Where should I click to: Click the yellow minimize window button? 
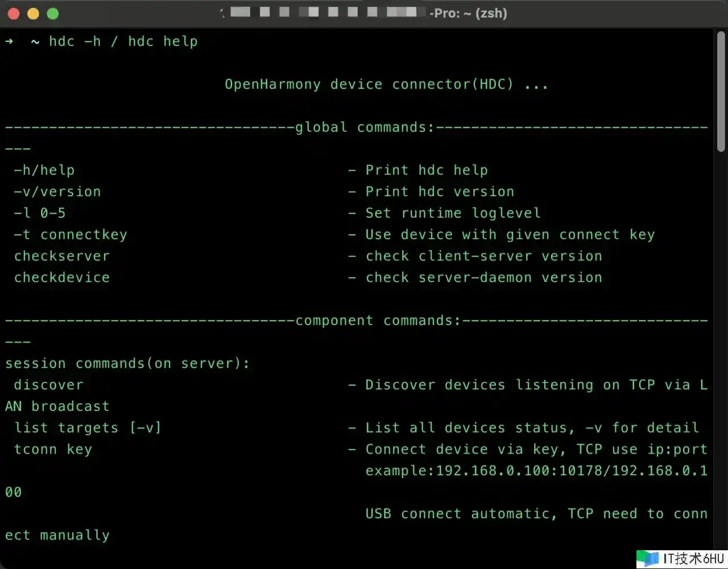(x=34, y=14)
